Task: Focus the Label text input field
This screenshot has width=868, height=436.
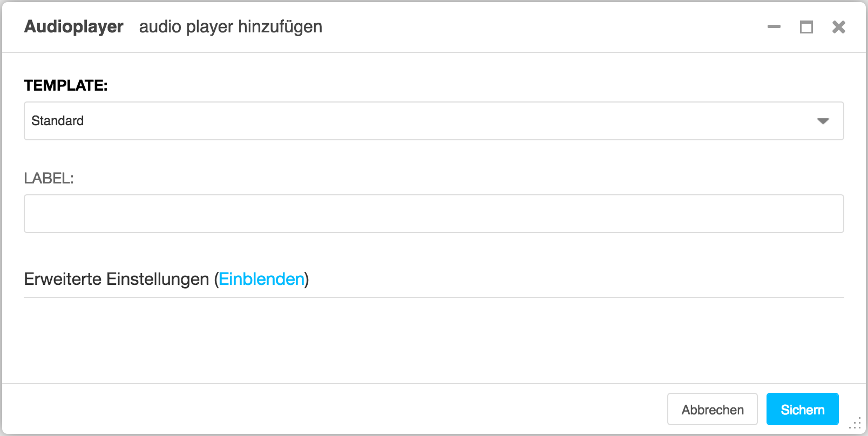Action: 434,214
